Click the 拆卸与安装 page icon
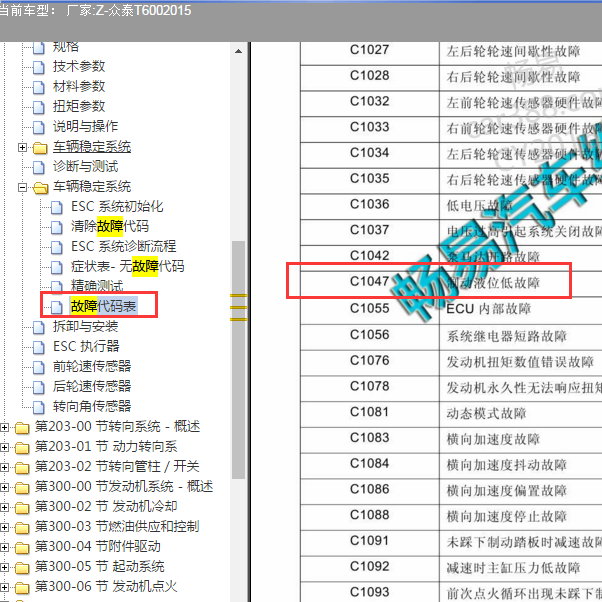Viewport: 602px width, 602px height. click(38, 327)
